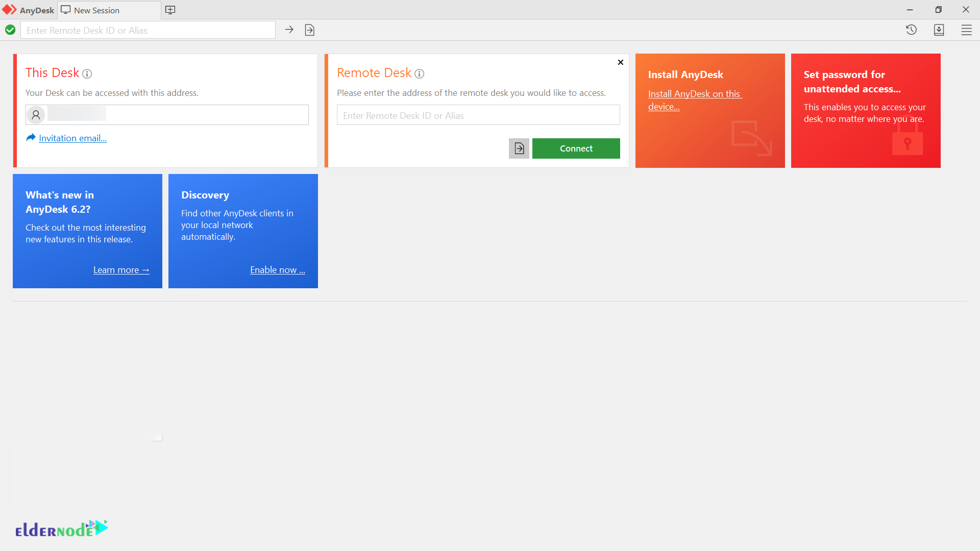
Task: Click the This Desk info icon
Action: coord(87,74)
